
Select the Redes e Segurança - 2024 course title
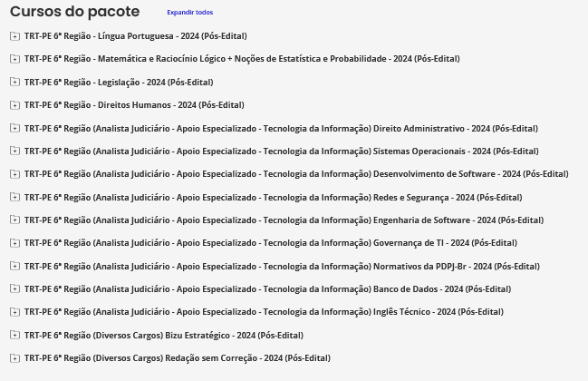click(274, 198)
